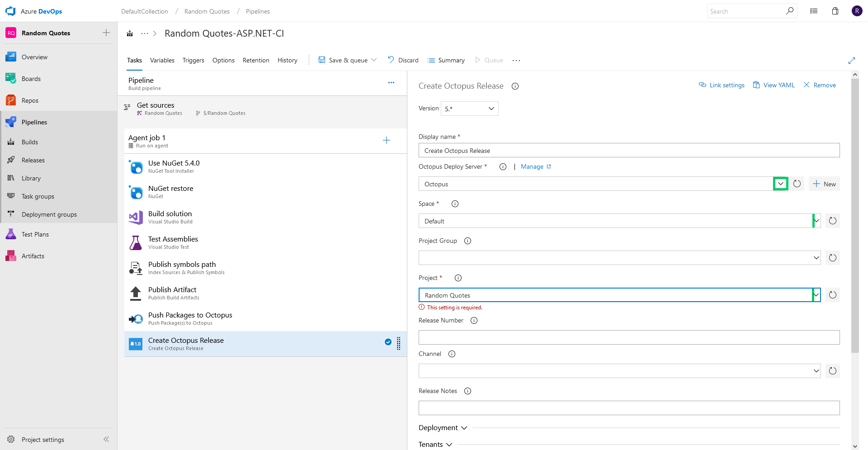
Task: Remove the Create Octopus Release task
Action: pyautogui.click(x=820, y=85)
